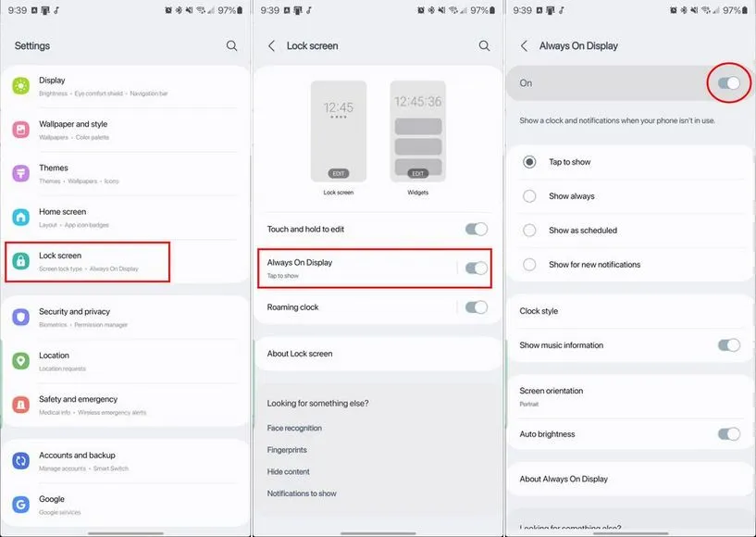This screenshot has height=537, width=756.
Task: Tap the Lock screen padlock icon
Action: pos(20,261)
